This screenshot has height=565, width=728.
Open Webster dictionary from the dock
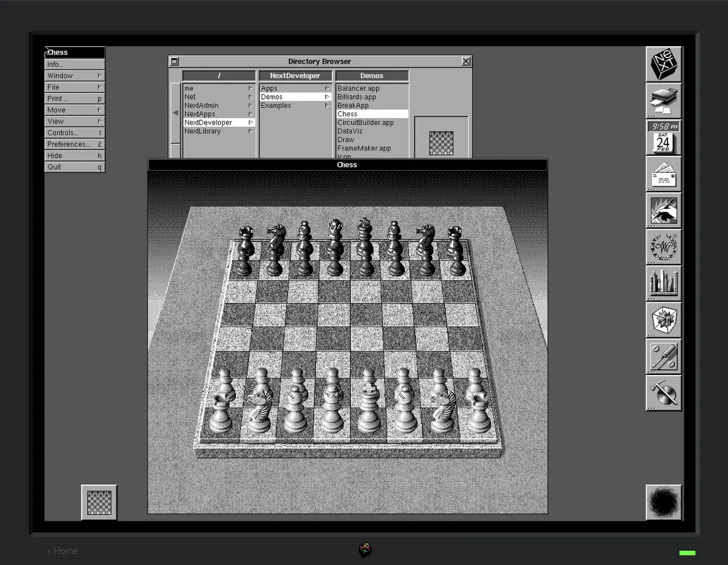(664, 248)
